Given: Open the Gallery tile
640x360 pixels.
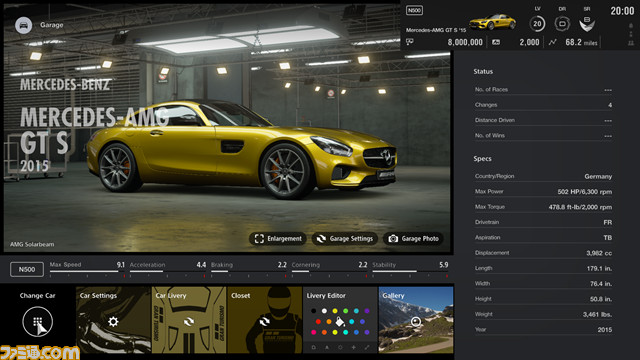Looking at the screenshot, I should click(x=416, y=320).
